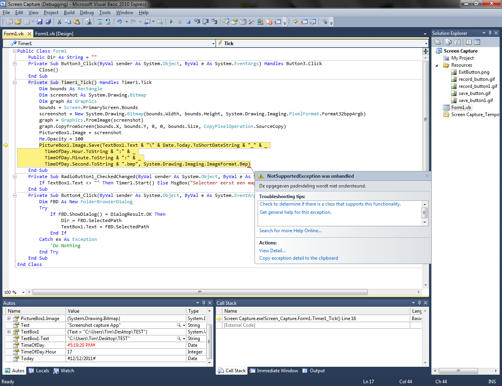
Task: Select ExitButton.png in Solution Explorer
Action: point(474,72)
